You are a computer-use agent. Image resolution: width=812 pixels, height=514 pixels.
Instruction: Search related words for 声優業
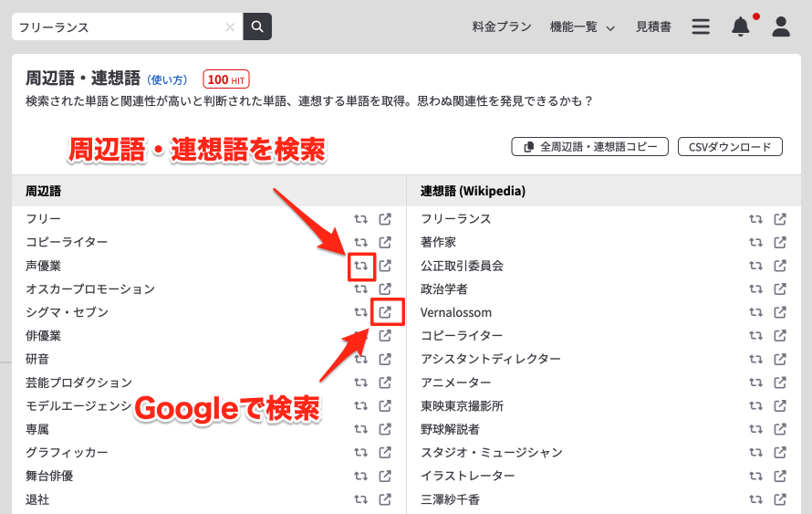pos(361,266)
